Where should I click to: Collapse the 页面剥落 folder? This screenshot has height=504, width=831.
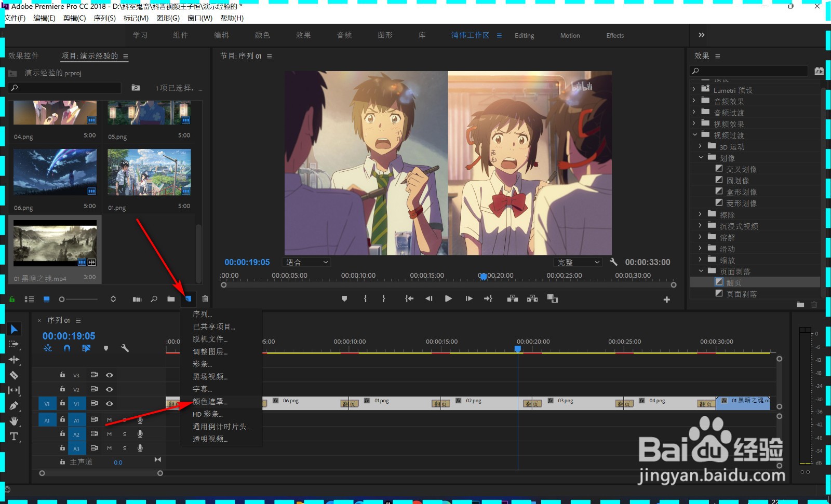701,271
